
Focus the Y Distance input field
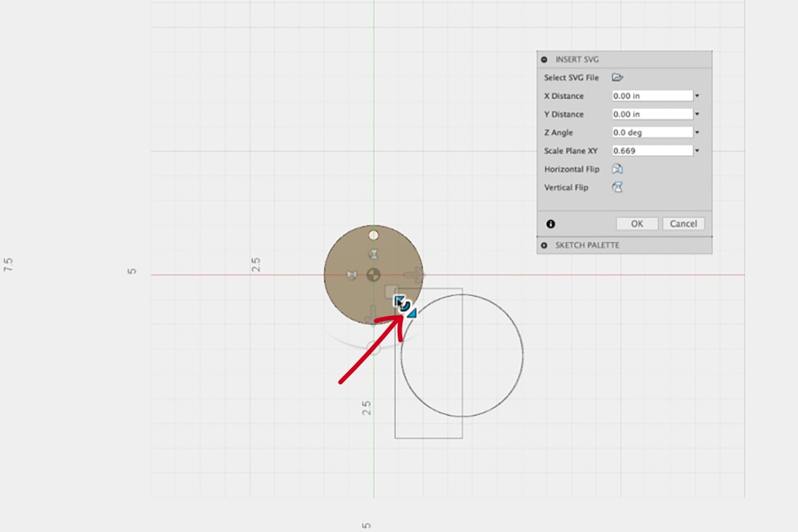(x=652, y=114)
